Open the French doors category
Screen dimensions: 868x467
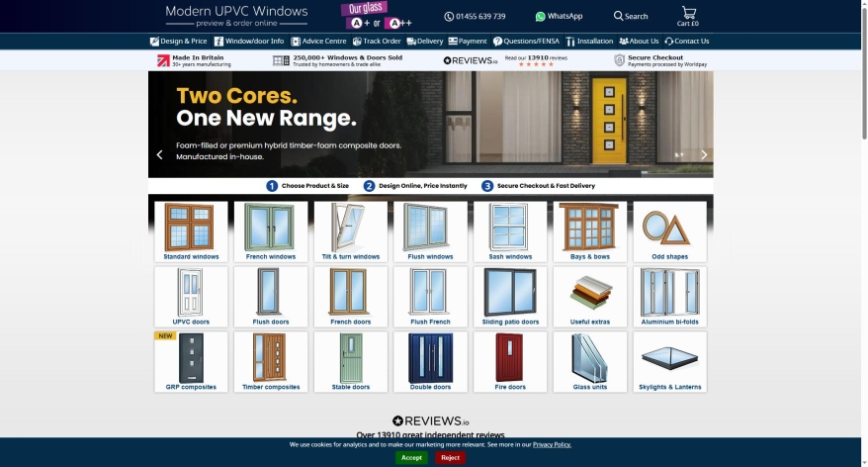coord(350,297)
